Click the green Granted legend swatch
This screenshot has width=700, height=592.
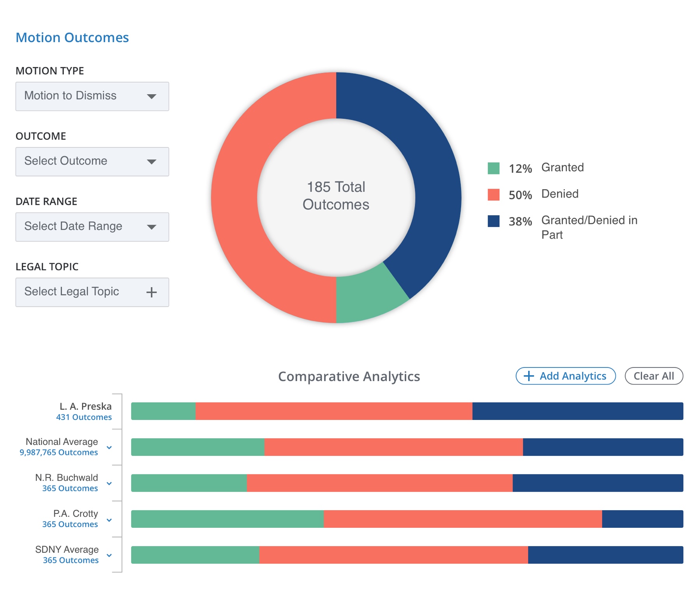[x=494, y=168]
